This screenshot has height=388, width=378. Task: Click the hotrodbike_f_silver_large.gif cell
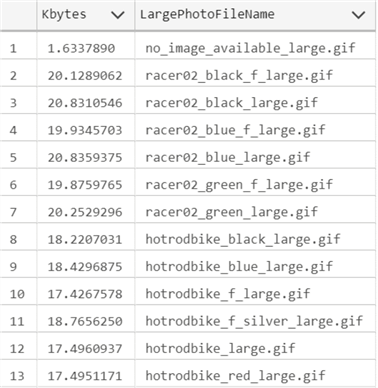pyautogui.click(x=254, y=321)
